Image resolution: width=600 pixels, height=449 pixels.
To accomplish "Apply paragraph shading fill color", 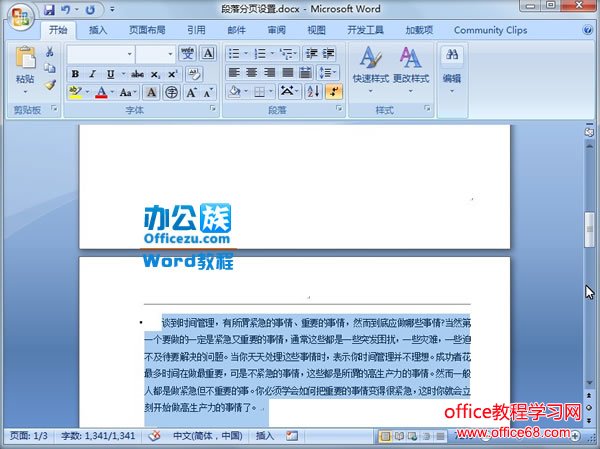I will [234, 92].
